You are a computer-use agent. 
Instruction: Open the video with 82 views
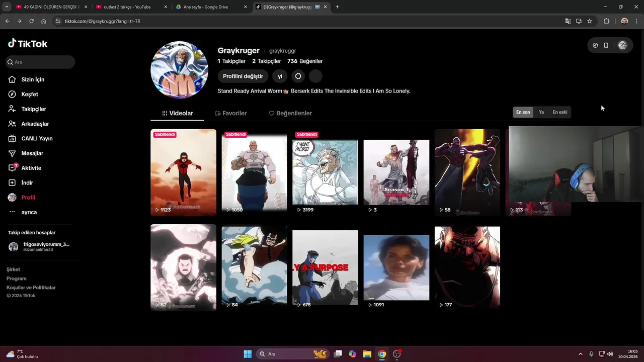[183, 267]
